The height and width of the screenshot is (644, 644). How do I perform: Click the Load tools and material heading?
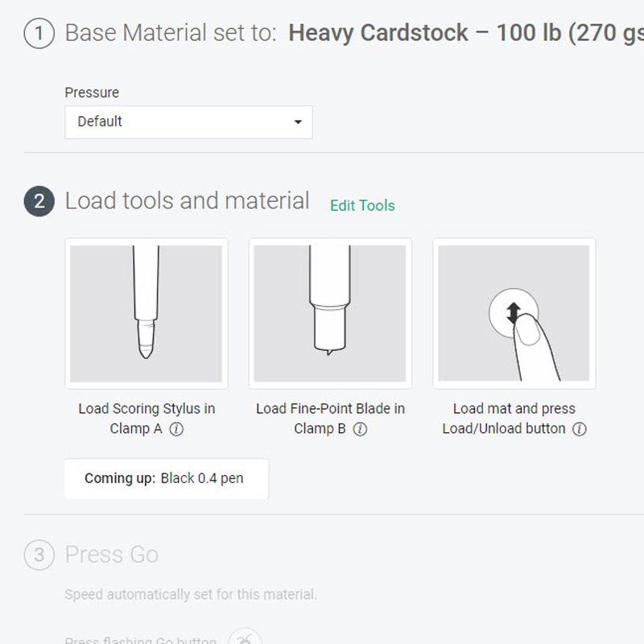click(x=187, y=201)
